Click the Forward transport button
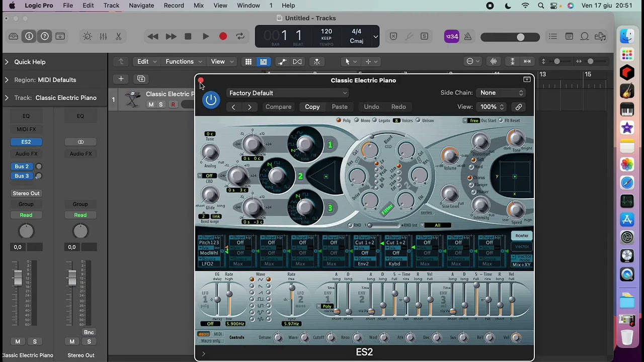644x362 pixels. (171, 36)
